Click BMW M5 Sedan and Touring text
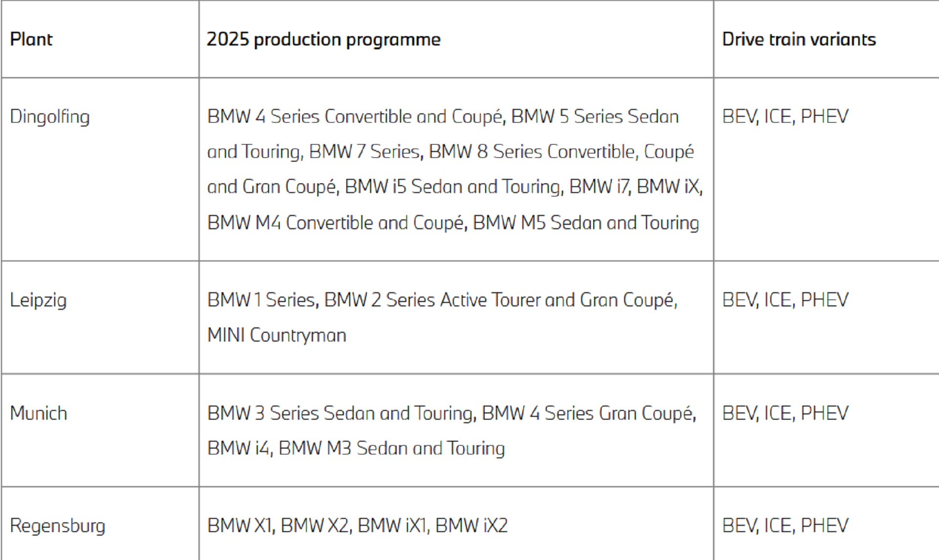 click(585, 223)
